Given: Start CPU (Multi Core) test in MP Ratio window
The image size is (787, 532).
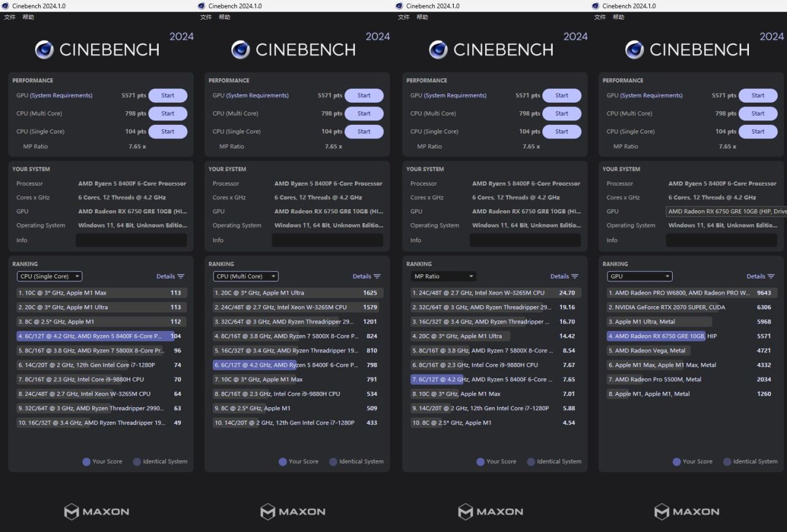Looking at the screenshot, I should 562,114.
